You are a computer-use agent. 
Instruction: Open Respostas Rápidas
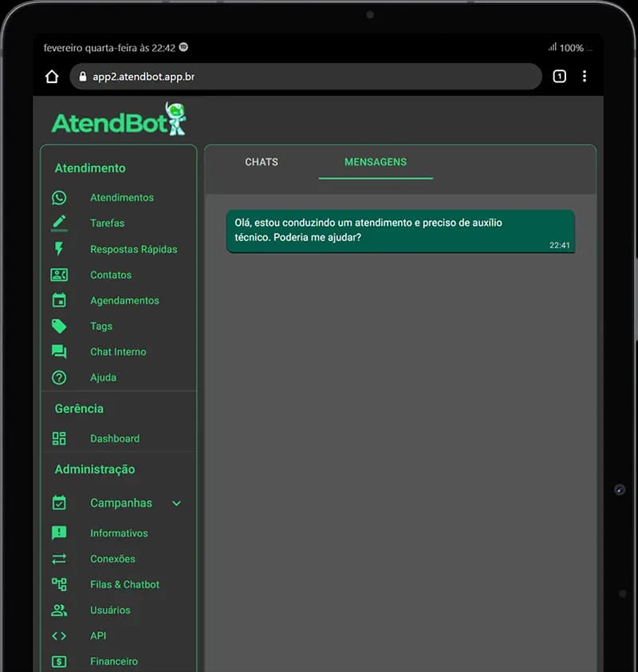click(x=134, y=250)
